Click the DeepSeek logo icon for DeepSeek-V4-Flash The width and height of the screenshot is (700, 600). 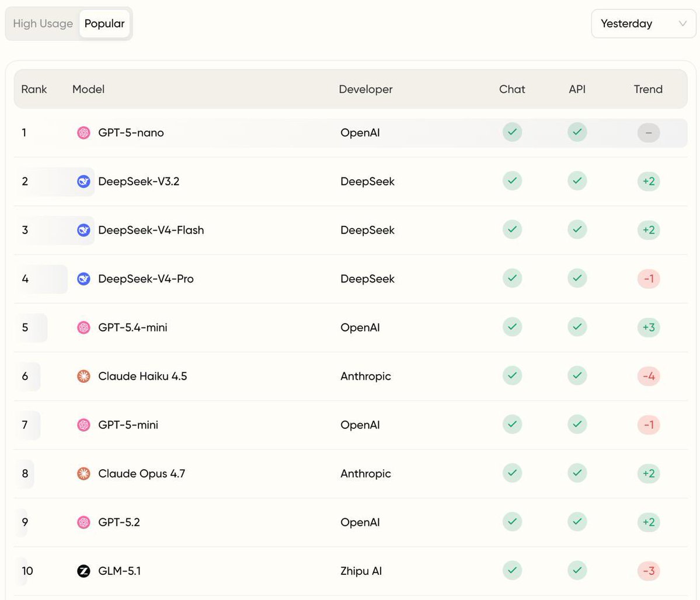click(x=83, y=230)
